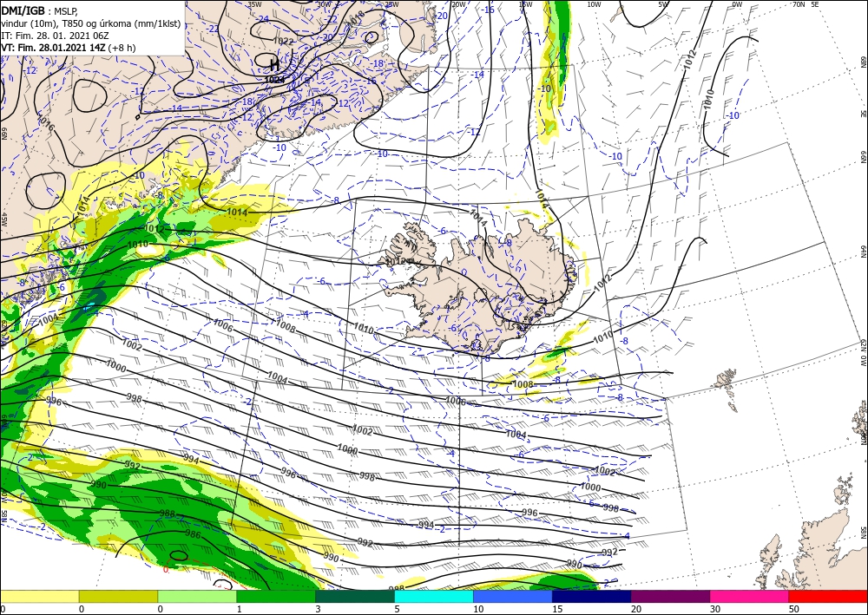Click the olive yellow legend swatch
868x615 pixels.
[x=118, y=596]
